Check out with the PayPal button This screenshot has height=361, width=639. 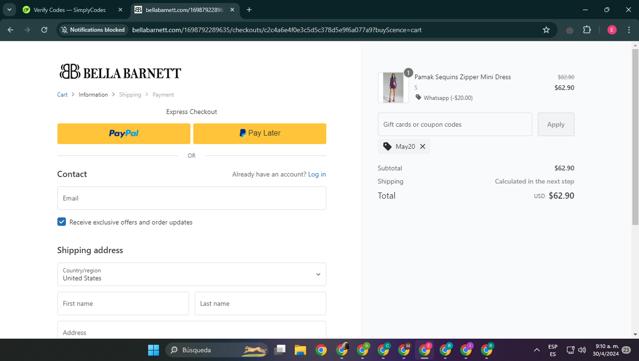pos(123,133)
